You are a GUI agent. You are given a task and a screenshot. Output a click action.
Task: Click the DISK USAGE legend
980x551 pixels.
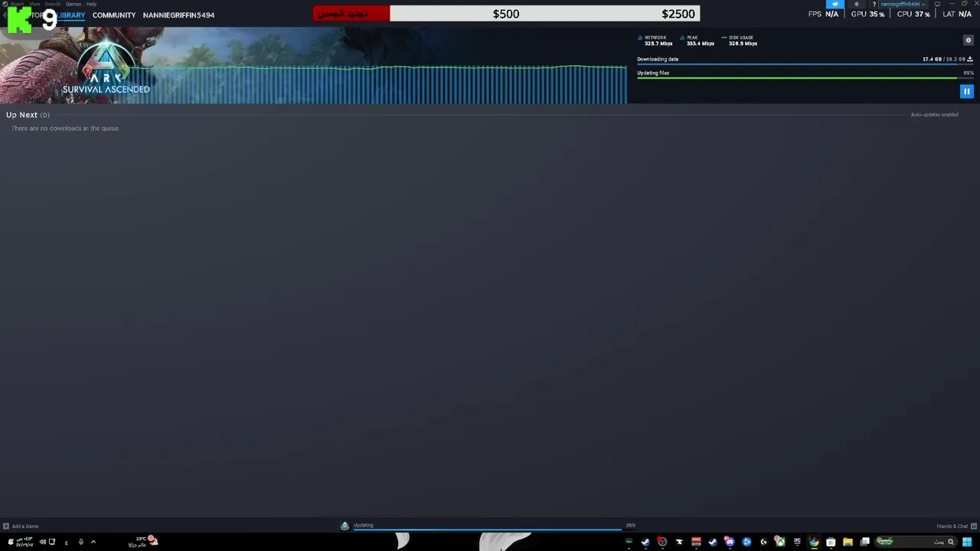740,41
